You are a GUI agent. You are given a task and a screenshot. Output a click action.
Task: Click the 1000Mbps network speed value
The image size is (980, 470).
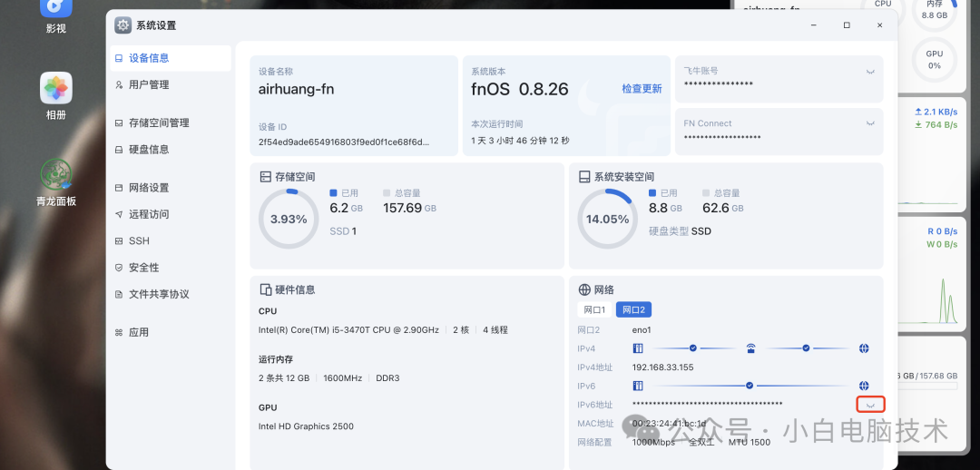pyautogui.click(x=653, y=443)
